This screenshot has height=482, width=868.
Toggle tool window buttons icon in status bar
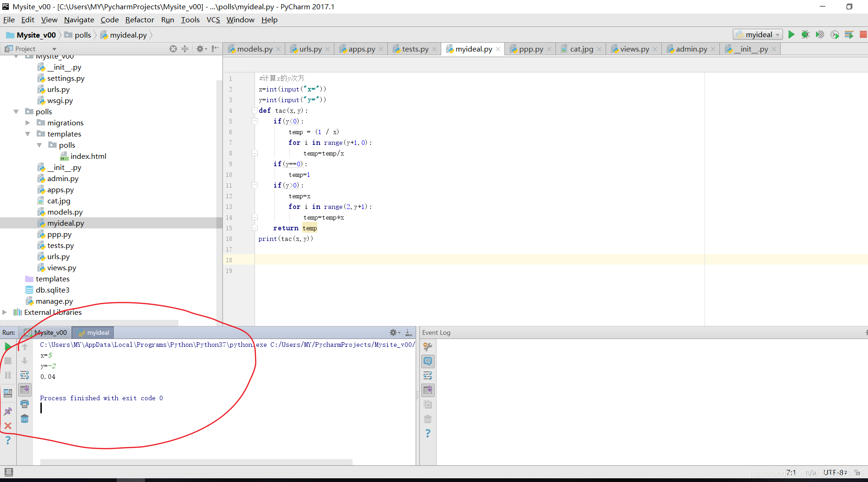pyautogui.click(x=9, y=472)
